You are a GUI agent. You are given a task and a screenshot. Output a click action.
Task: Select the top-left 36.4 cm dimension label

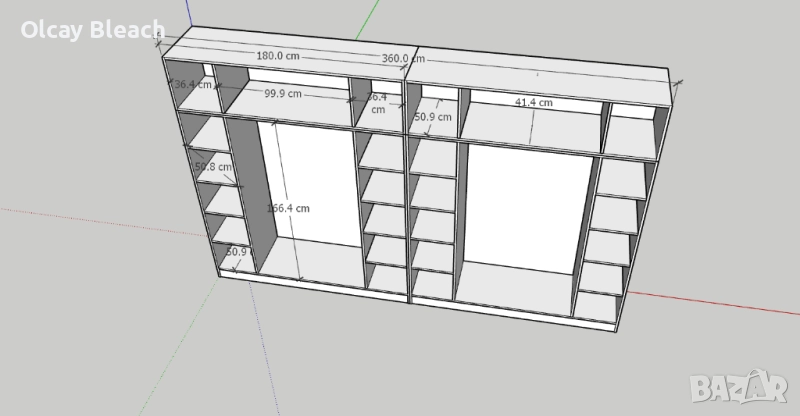(192, 85)
